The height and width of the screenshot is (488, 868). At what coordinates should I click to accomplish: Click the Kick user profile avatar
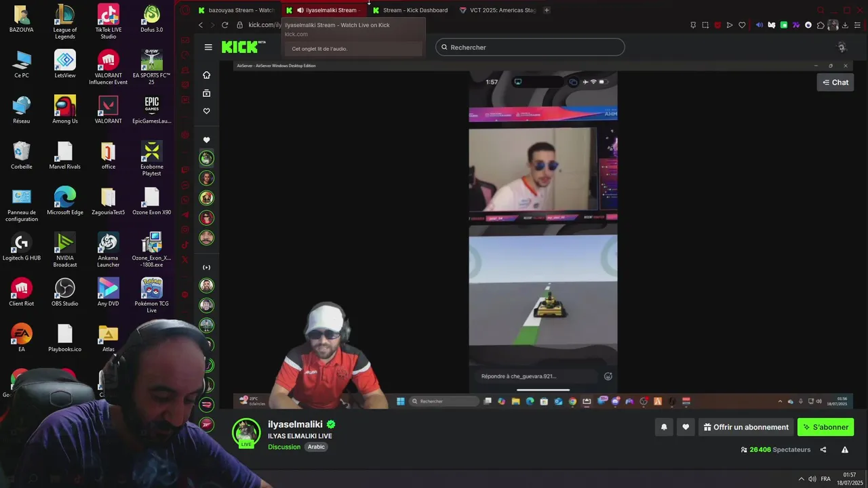[842, 47]
